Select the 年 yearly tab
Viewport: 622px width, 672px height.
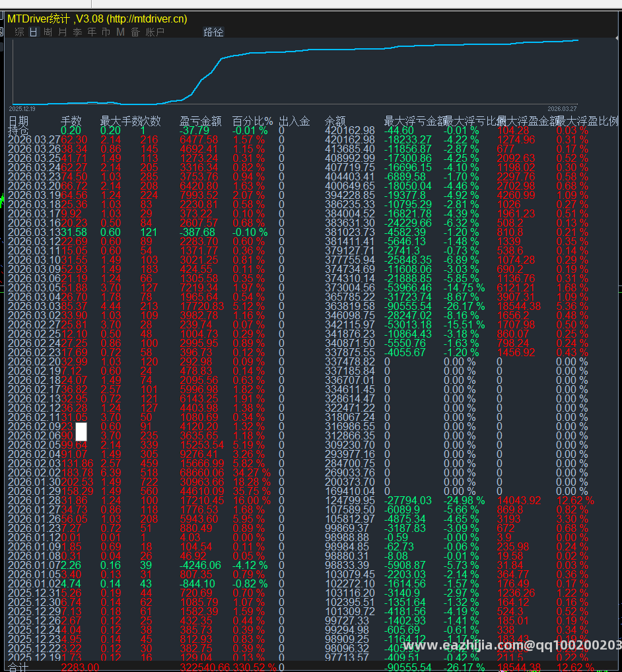[92, 32]
